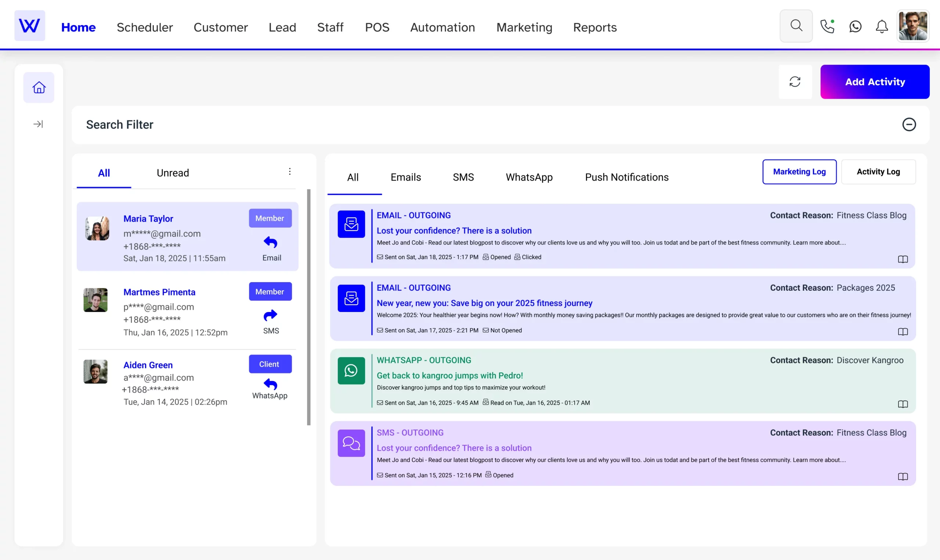Open the phone call icon

[x=827, y=26]
